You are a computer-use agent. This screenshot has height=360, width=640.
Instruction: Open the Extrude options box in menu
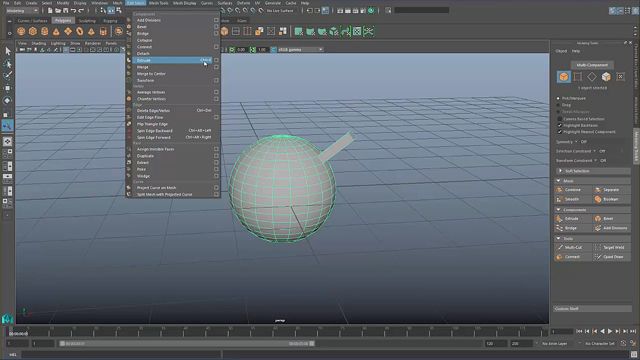(x=216, y=60)
